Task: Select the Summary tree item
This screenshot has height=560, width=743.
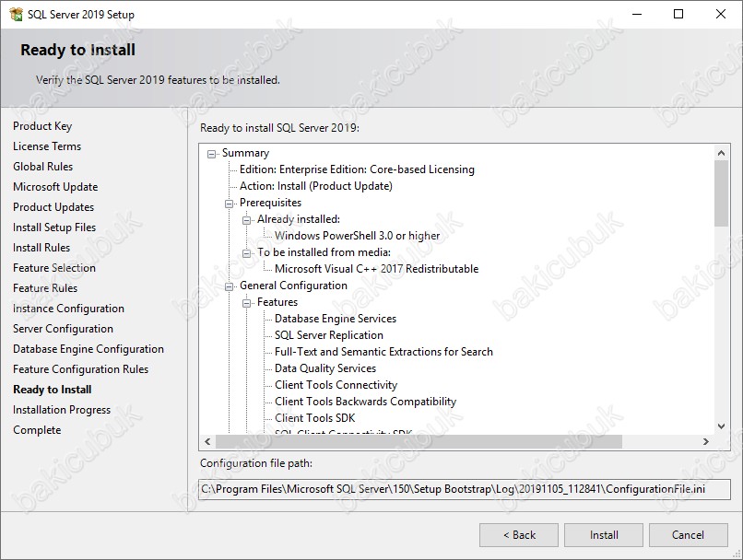Action: click(x=245, y=154)
